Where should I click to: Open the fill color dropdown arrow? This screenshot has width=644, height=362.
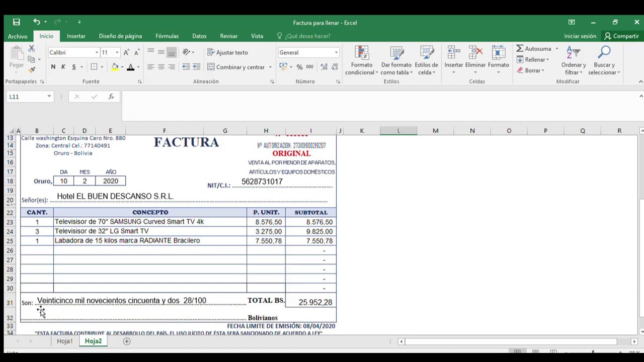[122, 67]
